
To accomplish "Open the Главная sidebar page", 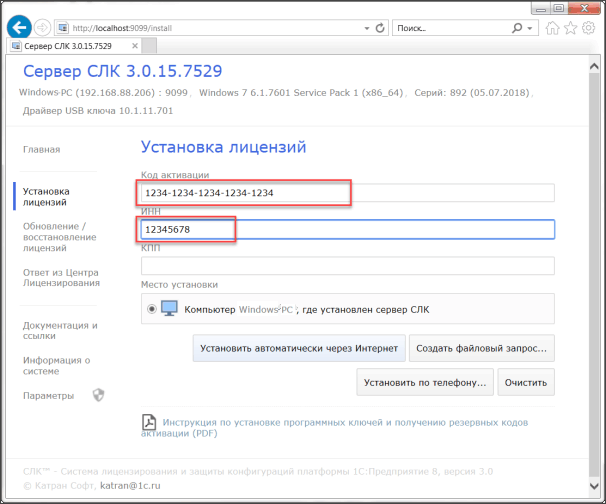I will (42, 150).
